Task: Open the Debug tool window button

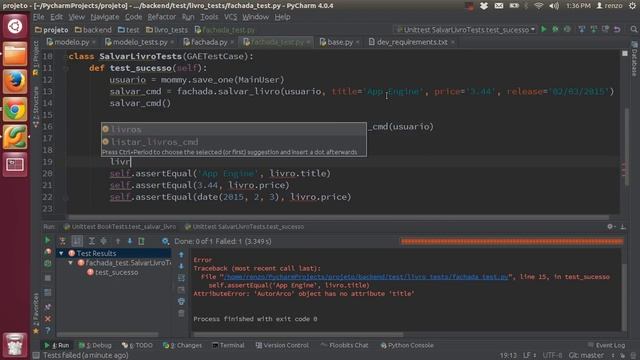Action: (x=95, y=345)
